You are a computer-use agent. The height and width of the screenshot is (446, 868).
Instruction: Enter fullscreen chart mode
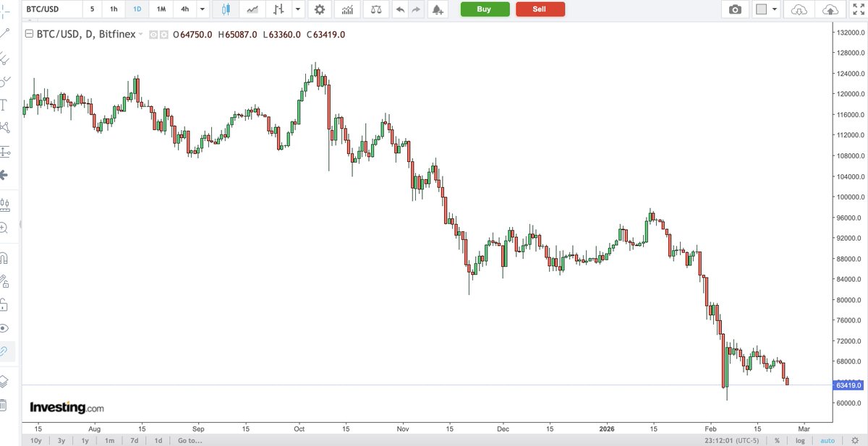pyautogui.click(x=858, y=9)
